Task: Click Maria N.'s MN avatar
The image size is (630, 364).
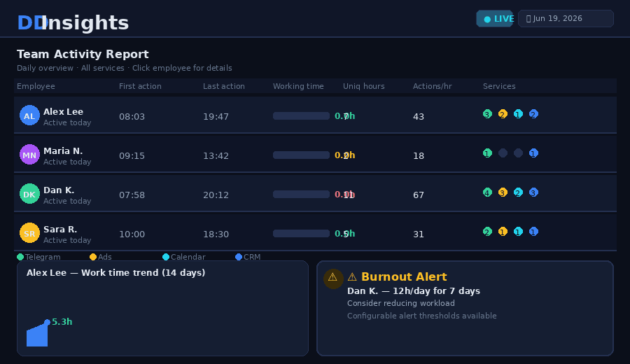Action: 29,154
